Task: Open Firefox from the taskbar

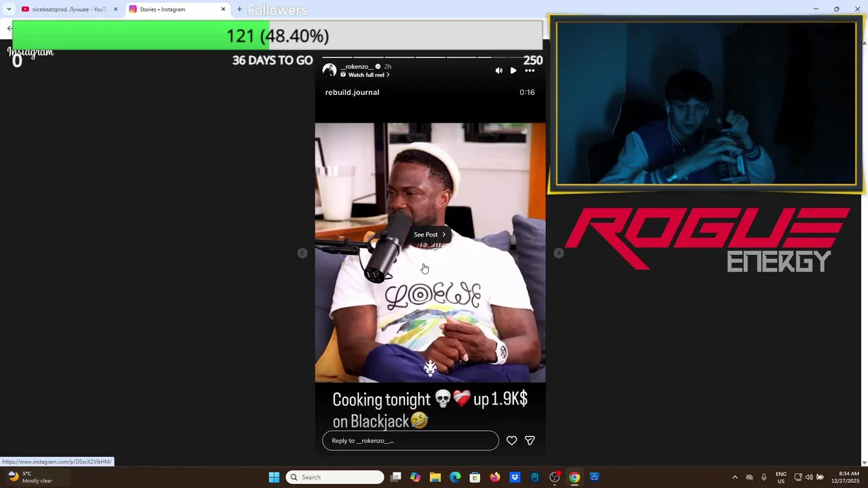Action: (x=495, y=477)
